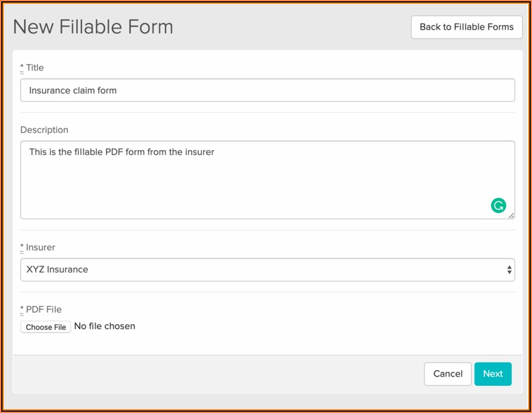Proceed with the Next button

coord(493,373)
